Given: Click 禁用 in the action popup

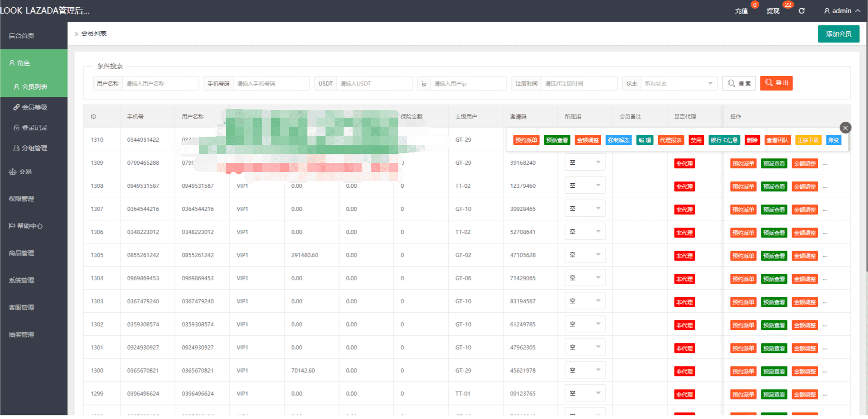Looking at the screenshot, I should (x=696, y=140).
